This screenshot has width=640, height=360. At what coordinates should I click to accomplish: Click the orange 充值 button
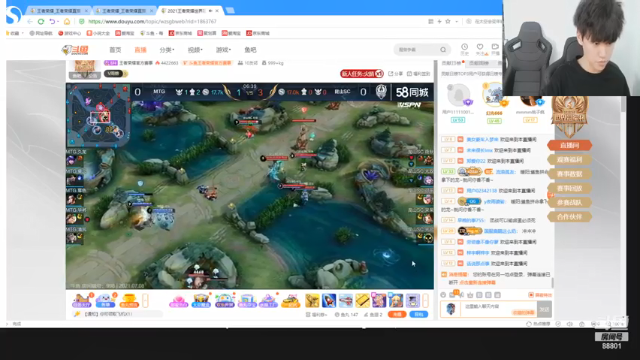(x=397, y=314)
